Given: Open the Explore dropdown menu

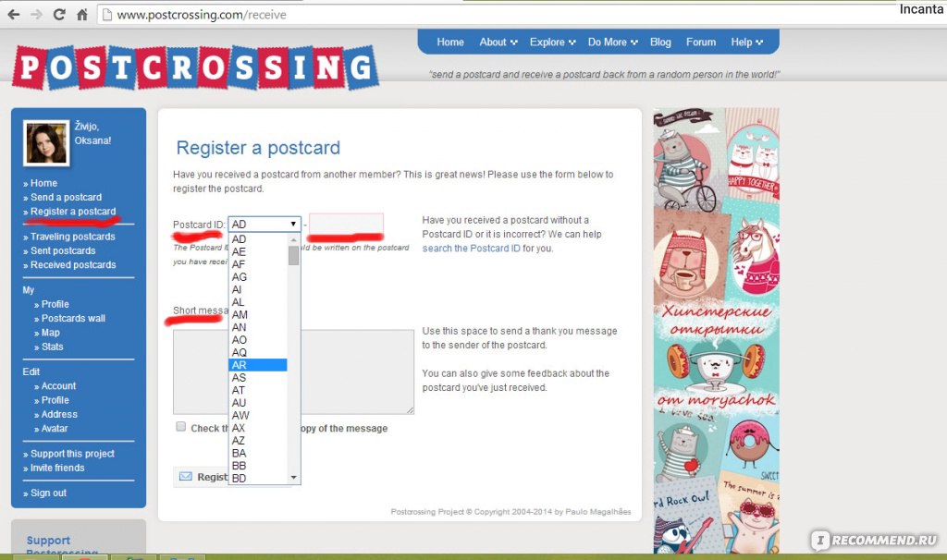Looking at the screenshot, I should point(552,42).
